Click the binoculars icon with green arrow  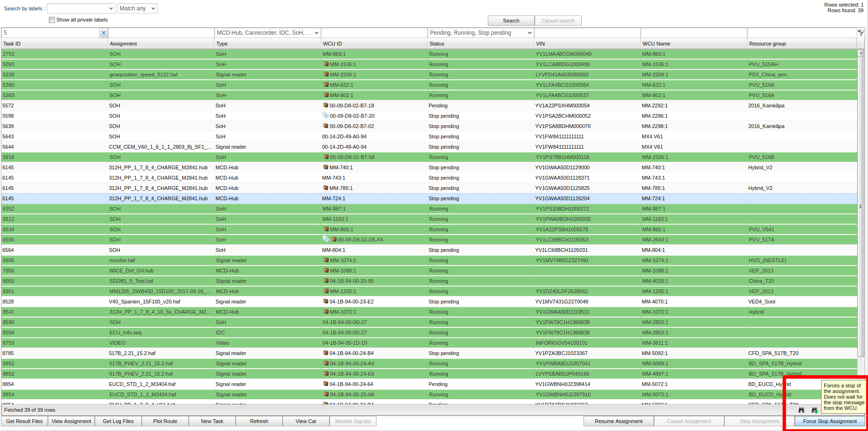tap(814, 410)
